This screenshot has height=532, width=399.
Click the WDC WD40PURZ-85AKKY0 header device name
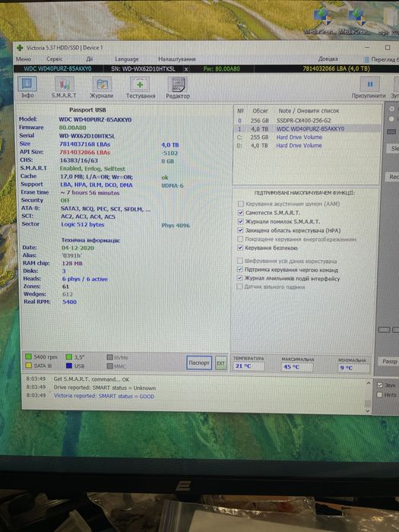58,68
